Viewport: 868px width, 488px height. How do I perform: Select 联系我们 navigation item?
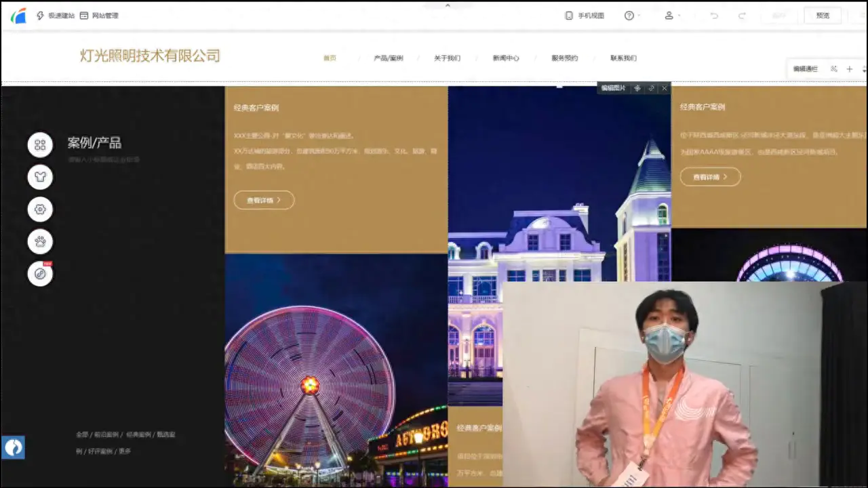point(623,58)
